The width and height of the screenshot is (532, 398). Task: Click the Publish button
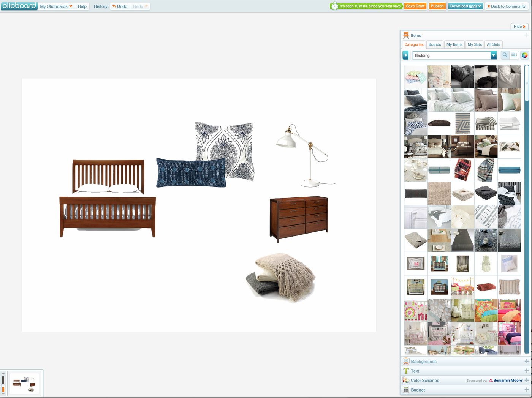coord(437,6)
